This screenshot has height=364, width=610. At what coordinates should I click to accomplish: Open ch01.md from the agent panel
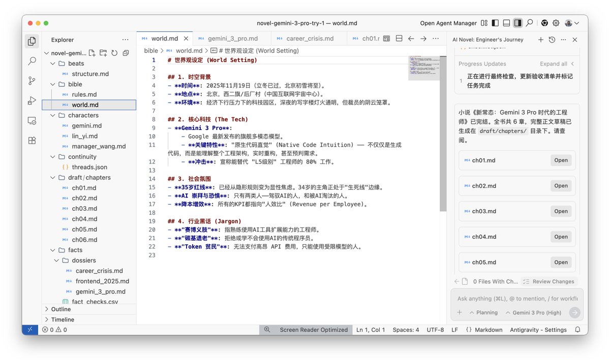pyautogui.click(x=561, y=160)
